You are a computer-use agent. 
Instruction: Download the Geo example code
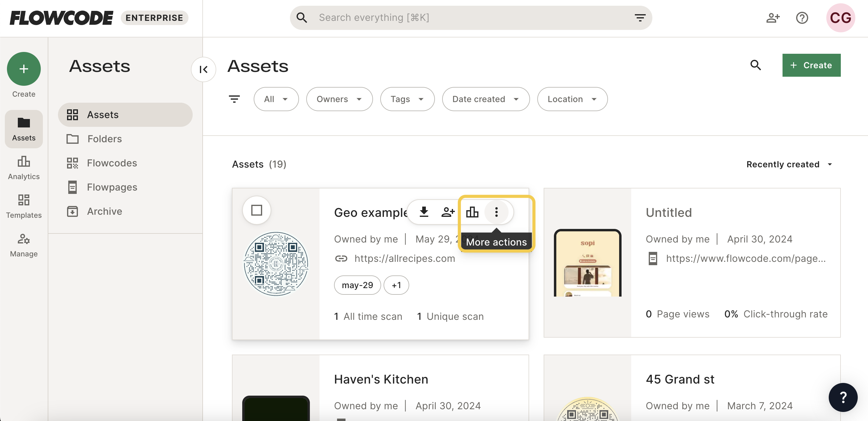[424, 212]
